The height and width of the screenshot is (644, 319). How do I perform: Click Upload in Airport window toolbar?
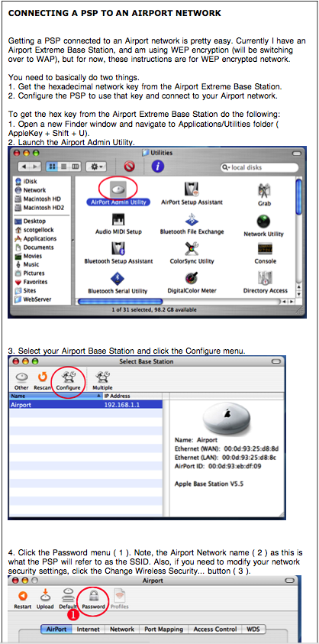tap(45, 599)
